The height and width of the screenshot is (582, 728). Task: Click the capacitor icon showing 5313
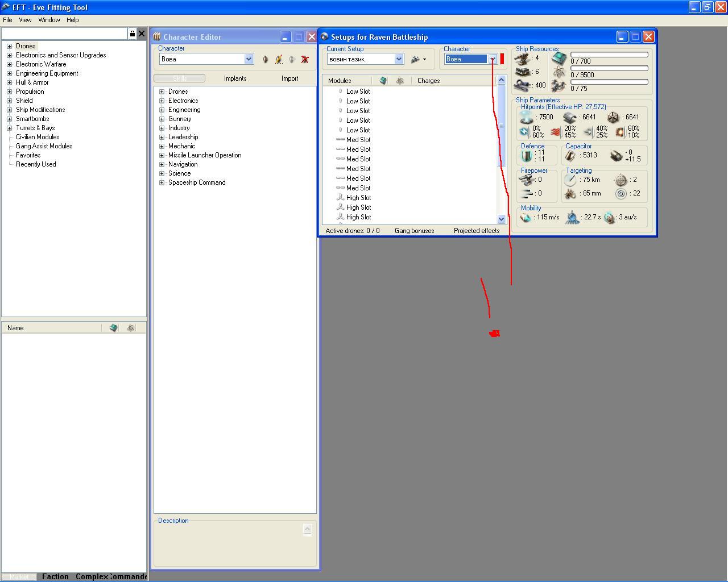point(570,155)
